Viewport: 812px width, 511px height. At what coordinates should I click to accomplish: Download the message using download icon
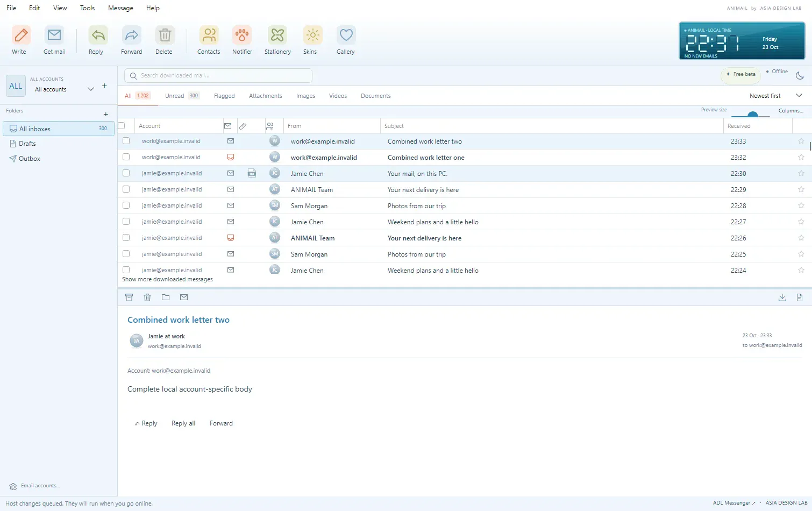point(782,297)
